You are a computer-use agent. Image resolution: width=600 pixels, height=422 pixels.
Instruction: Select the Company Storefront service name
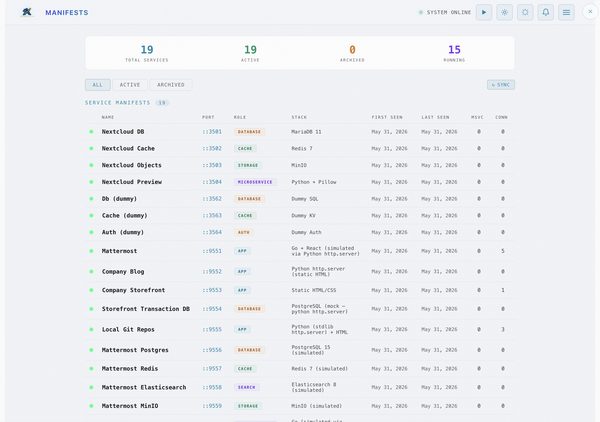click(x=133, y=290)
